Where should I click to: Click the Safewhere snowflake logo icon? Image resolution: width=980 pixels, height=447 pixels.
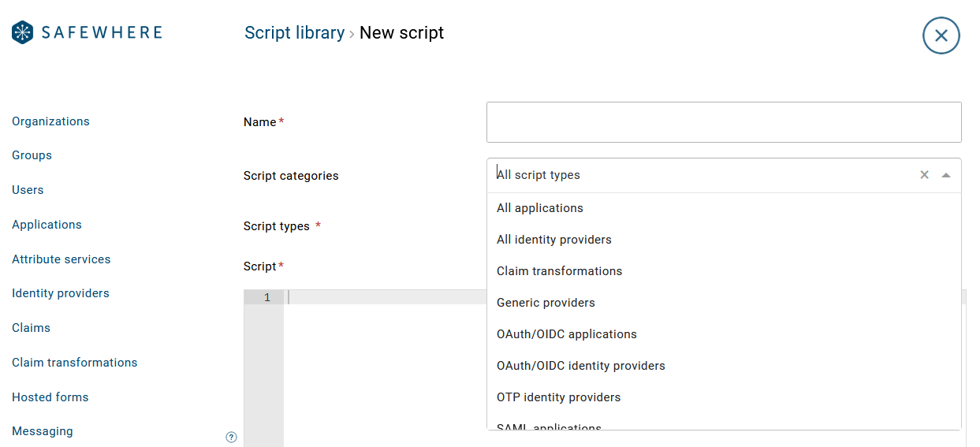[23, 32]
